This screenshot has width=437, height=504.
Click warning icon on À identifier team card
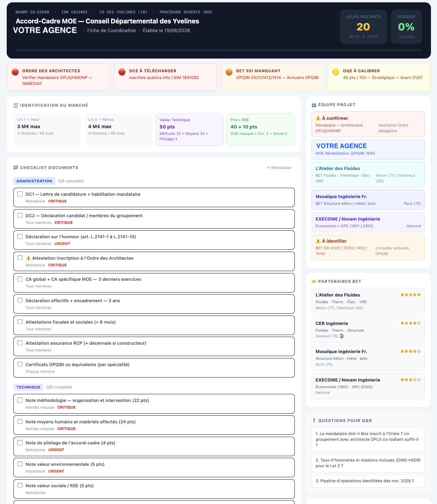318,241
